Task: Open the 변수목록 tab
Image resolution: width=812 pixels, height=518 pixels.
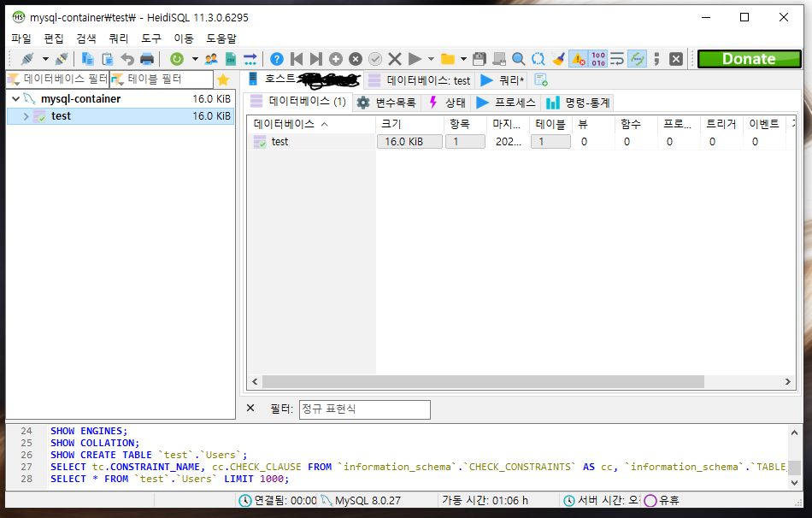Action: 386,103
